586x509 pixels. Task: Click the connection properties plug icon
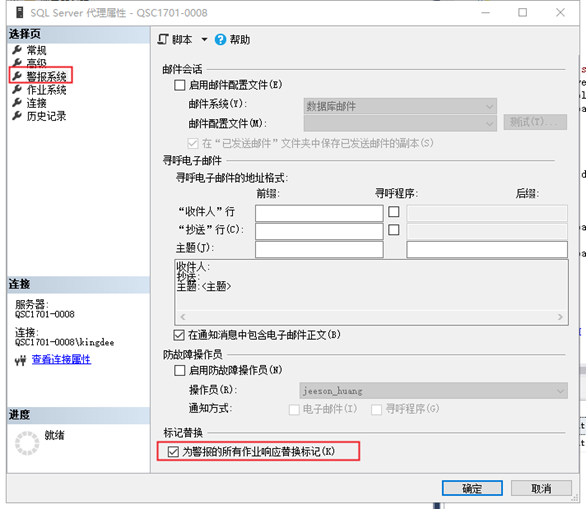click(21, 360)
